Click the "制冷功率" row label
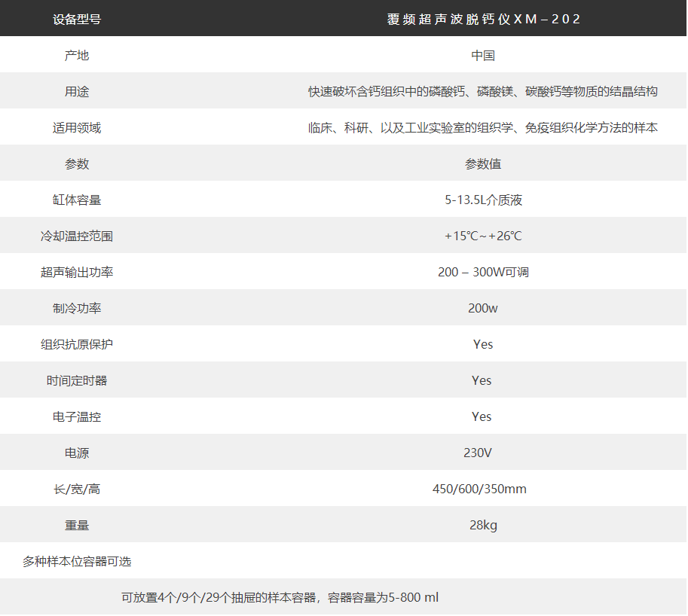 pos(77,309)
